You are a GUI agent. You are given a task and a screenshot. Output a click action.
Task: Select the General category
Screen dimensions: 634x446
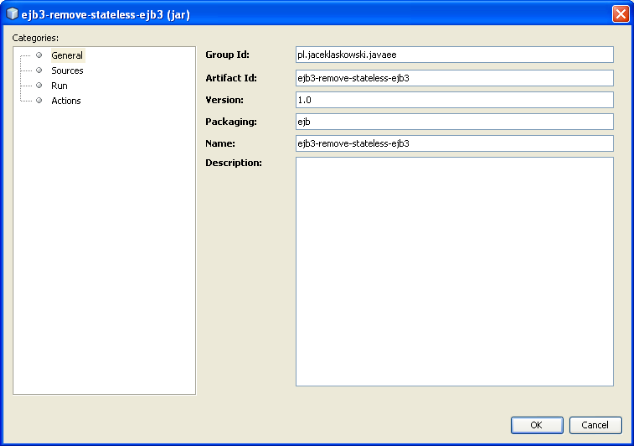(68, 55)
